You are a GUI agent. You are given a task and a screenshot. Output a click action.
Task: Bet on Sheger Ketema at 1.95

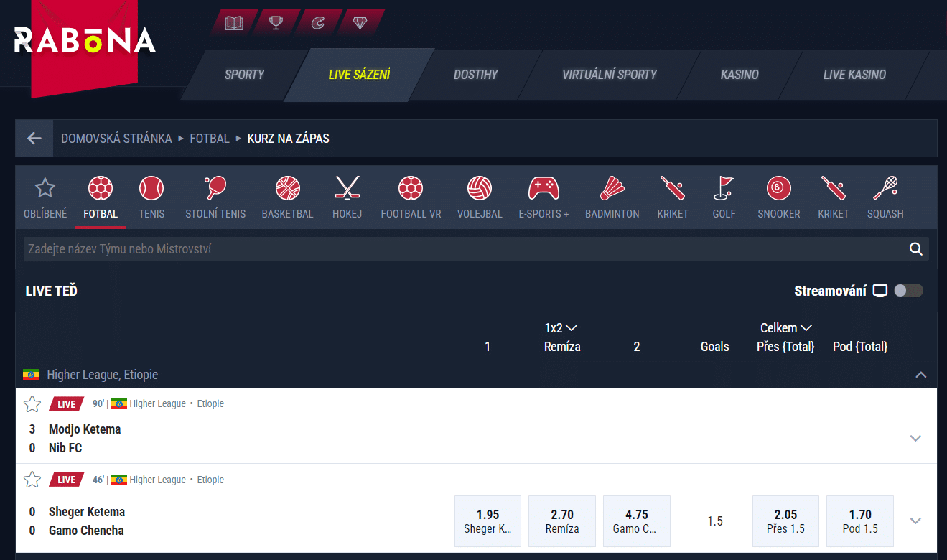coord(488,521)
